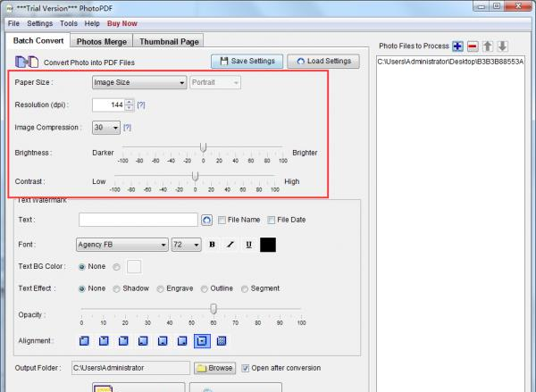The height and width of the screenshot is (392, 536).
Task: Click the Save Settings button
Action: (247, 62)
